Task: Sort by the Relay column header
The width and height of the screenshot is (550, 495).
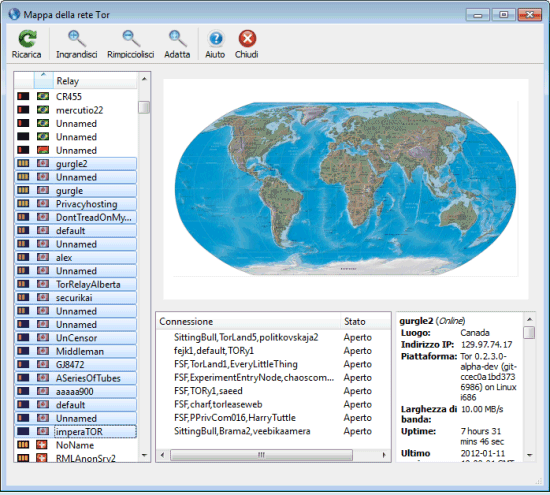Action: tap(95, 81)
